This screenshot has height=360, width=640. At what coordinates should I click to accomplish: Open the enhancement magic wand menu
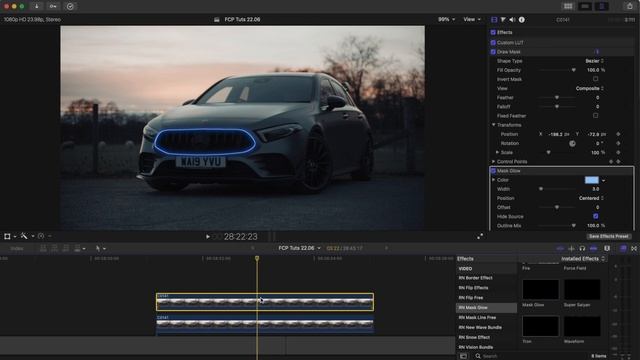pyautogui.click(x=26, y=236)
